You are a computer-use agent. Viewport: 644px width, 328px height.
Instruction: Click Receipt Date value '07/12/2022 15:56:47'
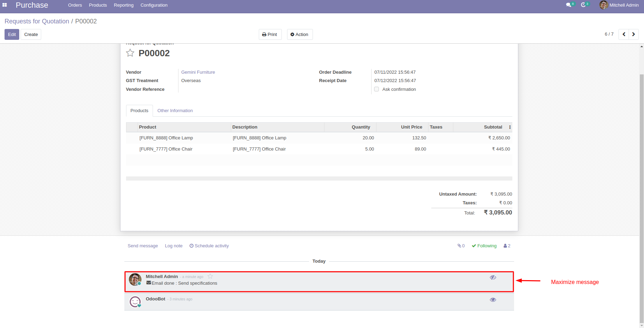(x=395, y=81)
